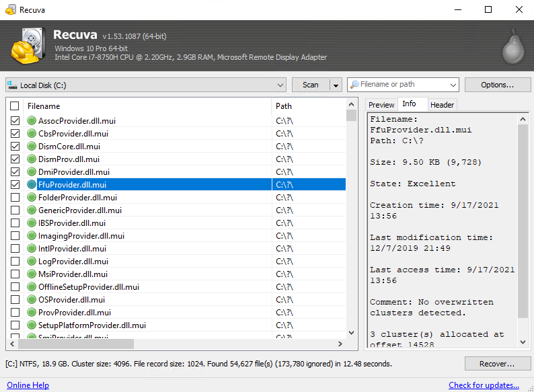Open the Scan button dropdown arrow
Screen dimensions: 534x392
(336, 85)
